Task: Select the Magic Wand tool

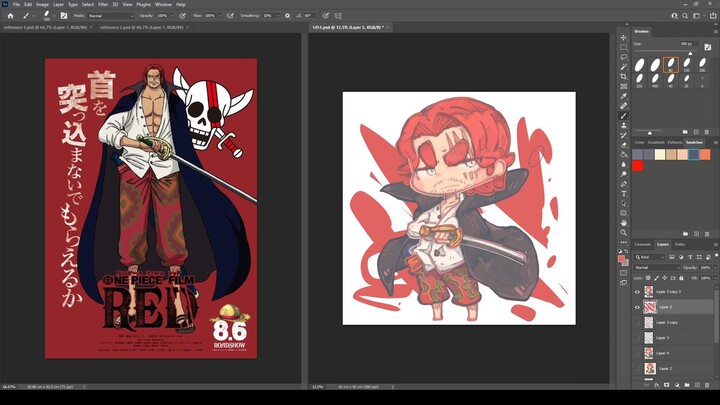Action: click(x=624, y=67)
